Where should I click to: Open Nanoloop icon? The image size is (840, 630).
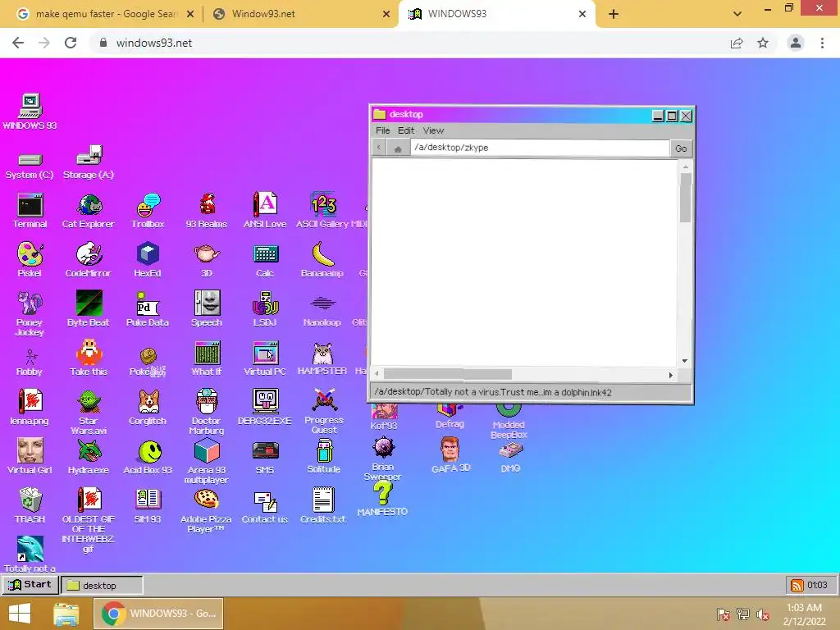(x=322, y=309)
